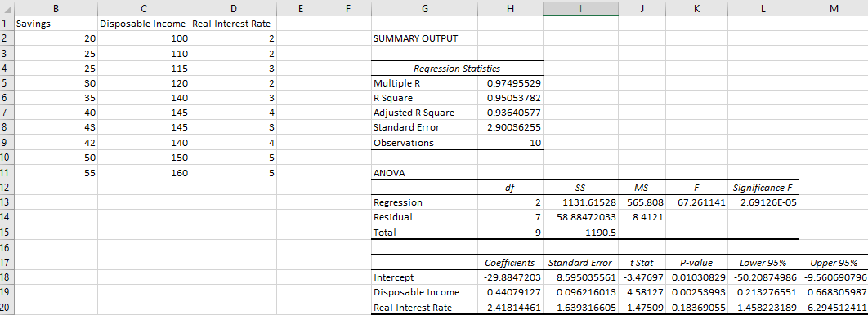Select the Residual MS value 8.4121
This screenshot has height=315, width=868.
pos(642,217)
